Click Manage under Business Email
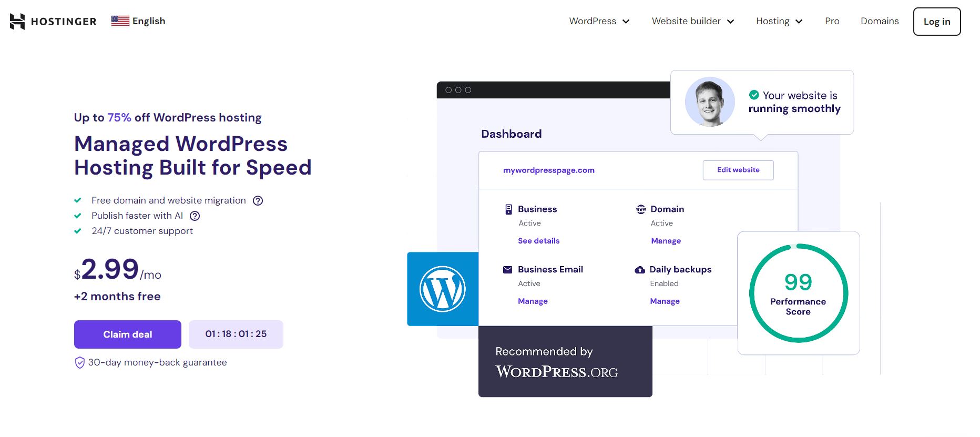This screenshot has width=980, height=437. 533,301
